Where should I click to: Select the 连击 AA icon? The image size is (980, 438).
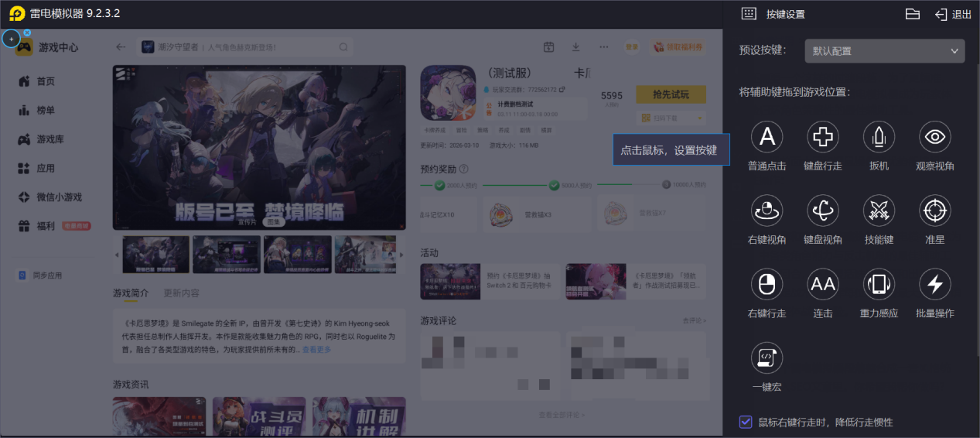point(823,284)
